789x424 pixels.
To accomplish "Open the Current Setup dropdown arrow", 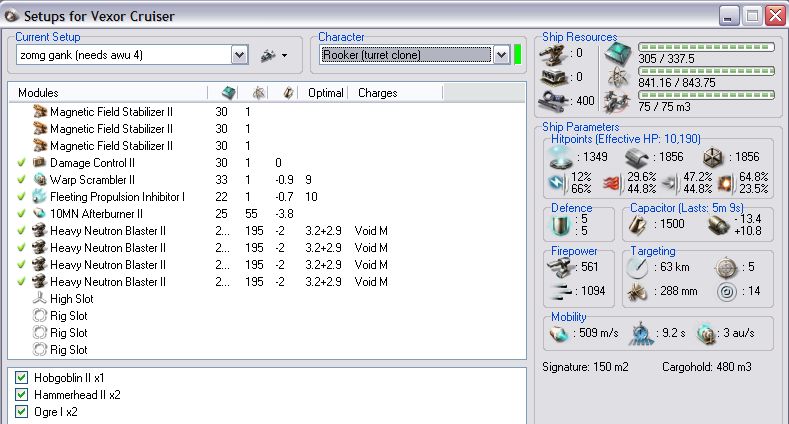I will click(240, 55).
